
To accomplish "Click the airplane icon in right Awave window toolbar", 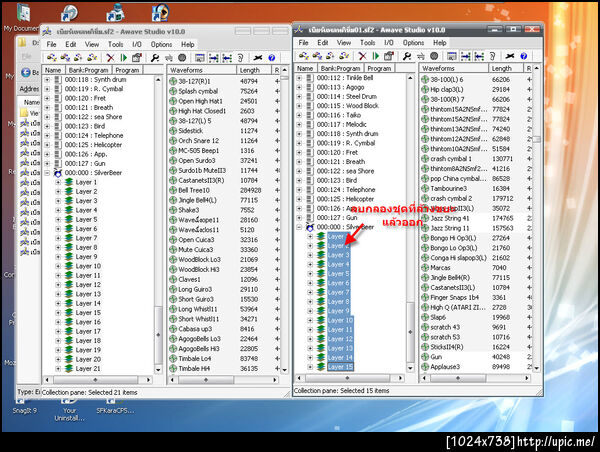I will [510, 56].
